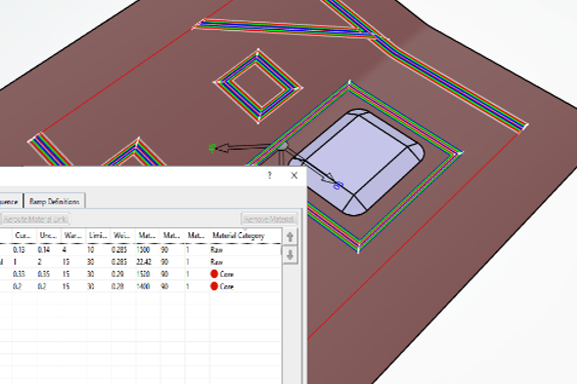Select the Core label in the 1400 row

pyautogui.click(x=227, y=286)
